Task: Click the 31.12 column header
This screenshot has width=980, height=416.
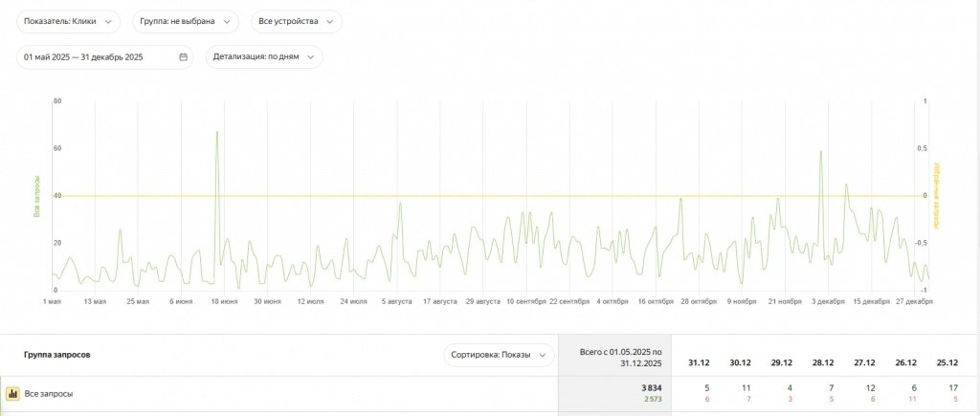Action: coord(699,362)
